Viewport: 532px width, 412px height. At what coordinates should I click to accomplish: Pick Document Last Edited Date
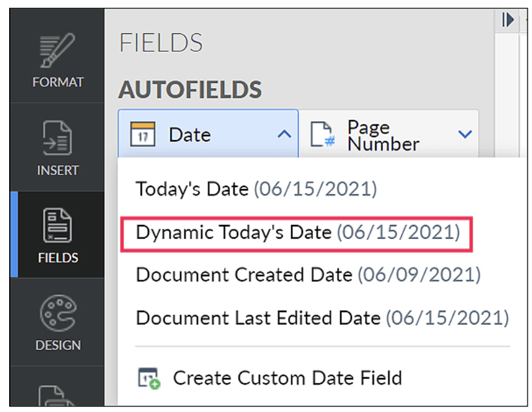coord(322,318)
